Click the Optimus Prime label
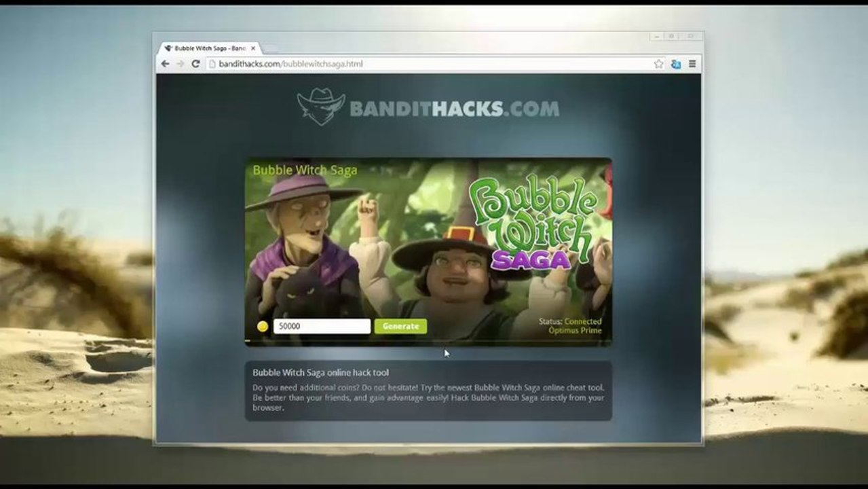 point(575,331)
